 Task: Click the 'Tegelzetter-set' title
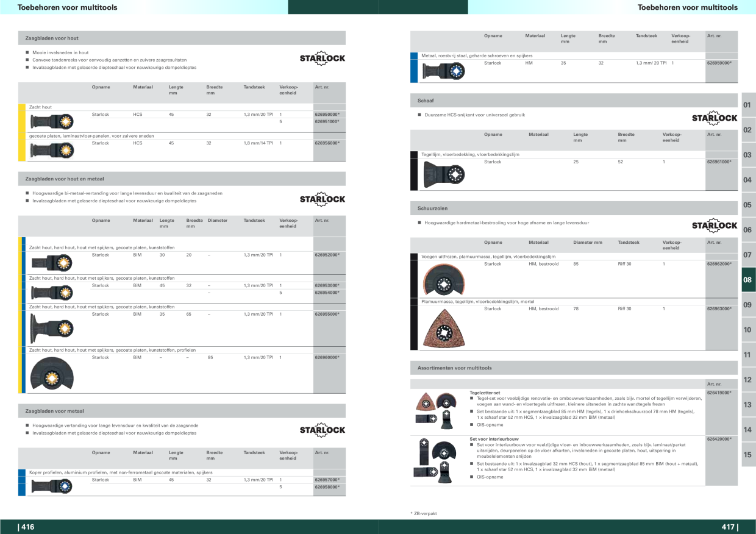click(x=485, y=393)
